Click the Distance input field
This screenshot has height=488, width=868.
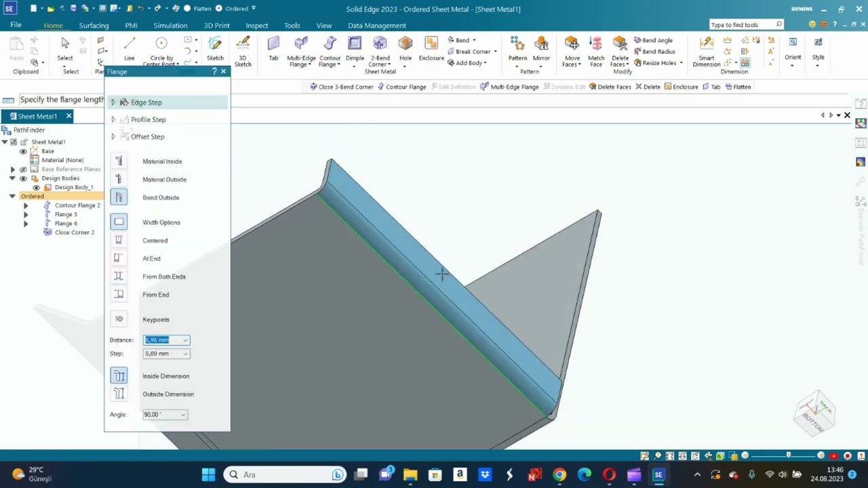tap(162, 340)
